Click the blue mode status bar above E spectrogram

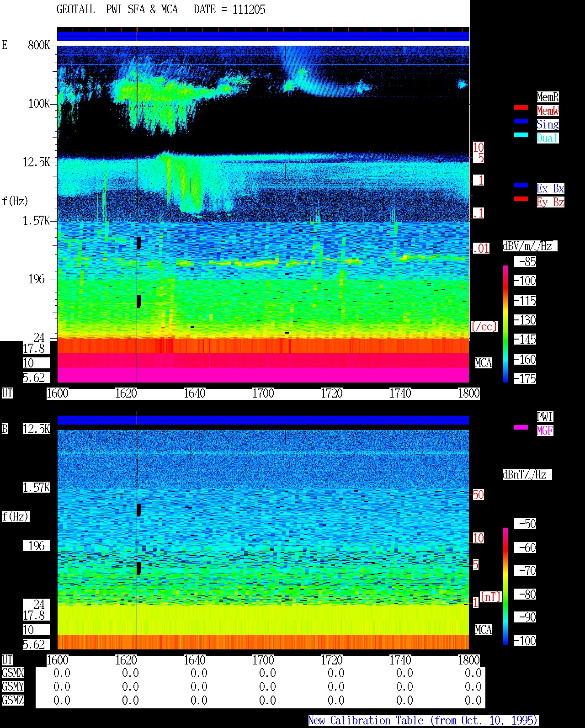[263, 36]
